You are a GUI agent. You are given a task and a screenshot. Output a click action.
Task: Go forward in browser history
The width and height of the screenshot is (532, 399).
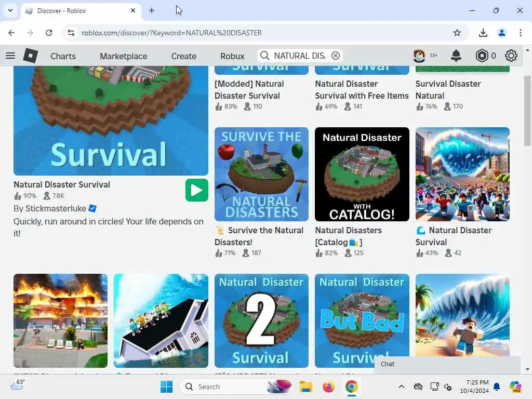tap(30, 33)
